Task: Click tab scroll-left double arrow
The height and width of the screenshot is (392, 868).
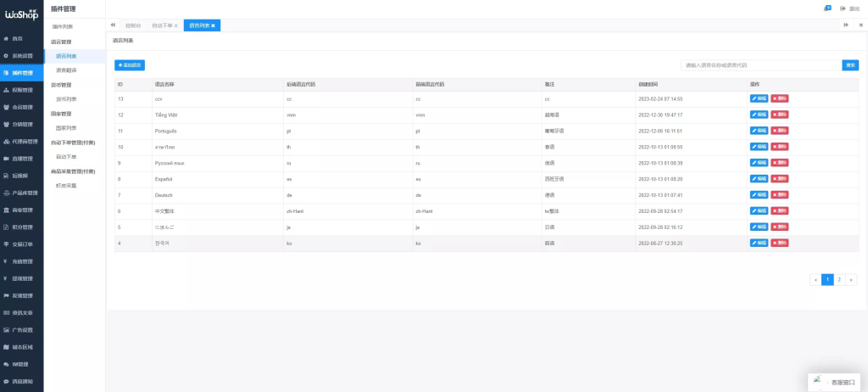Action: 113,25
